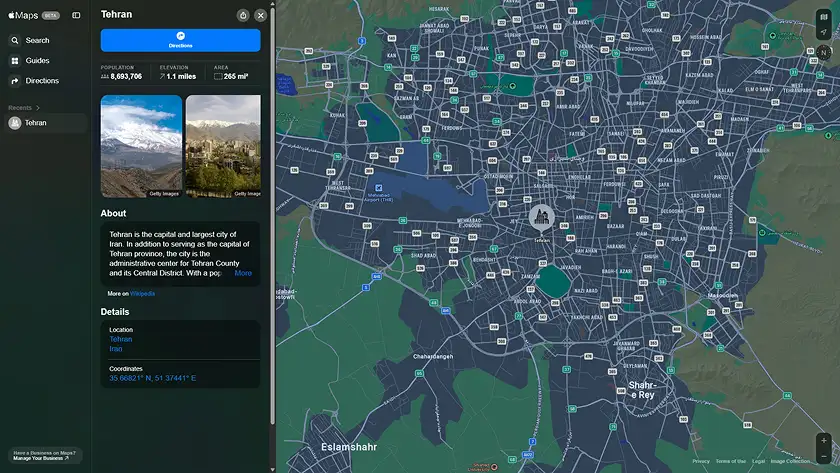Click the blue Directions button
The width and height of the screenshot is (840, 473).
click(181, 40)
